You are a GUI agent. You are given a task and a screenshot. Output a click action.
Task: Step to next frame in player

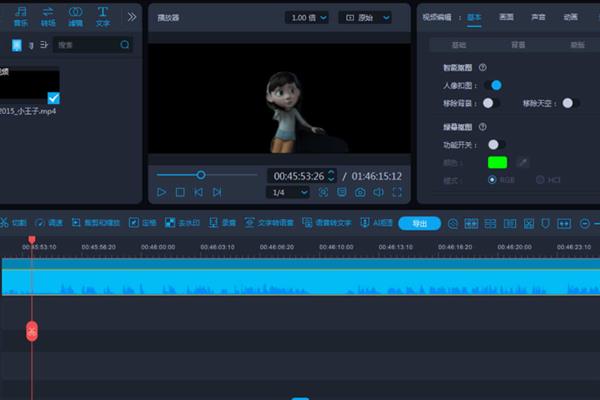coord(217,192)
